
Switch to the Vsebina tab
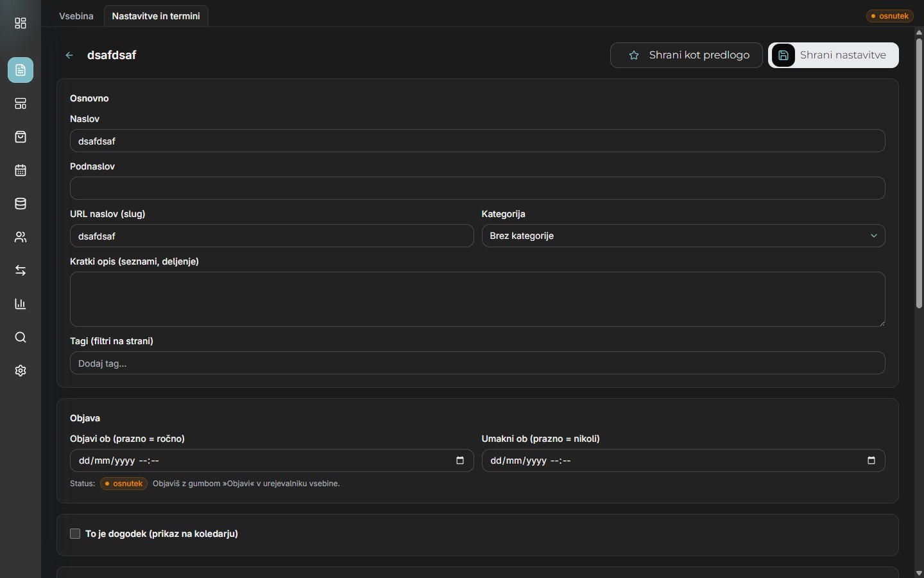coord(76,16)
